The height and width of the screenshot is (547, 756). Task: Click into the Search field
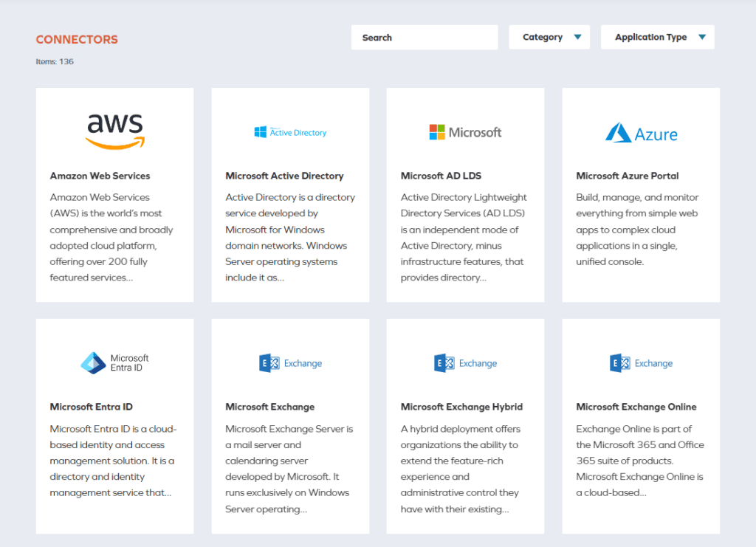tap(425, 38)
